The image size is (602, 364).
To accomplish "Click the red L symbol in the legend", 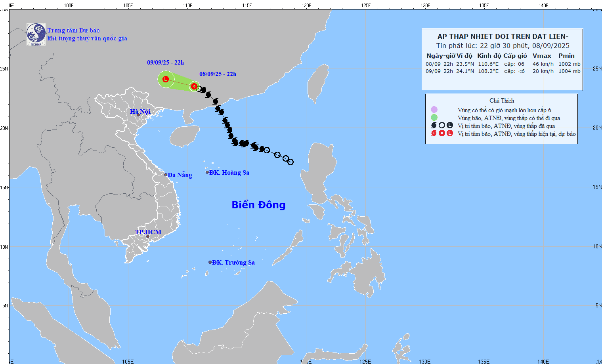I will [450, 133].
